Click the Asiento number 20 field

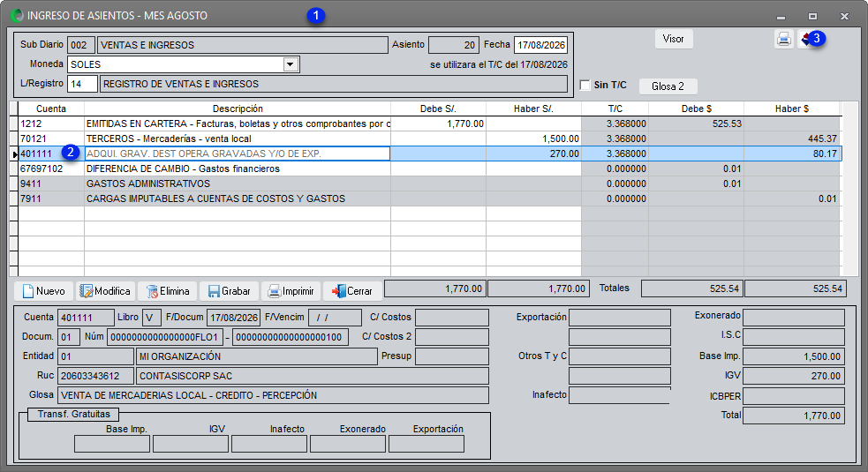(x=453, y=45)
